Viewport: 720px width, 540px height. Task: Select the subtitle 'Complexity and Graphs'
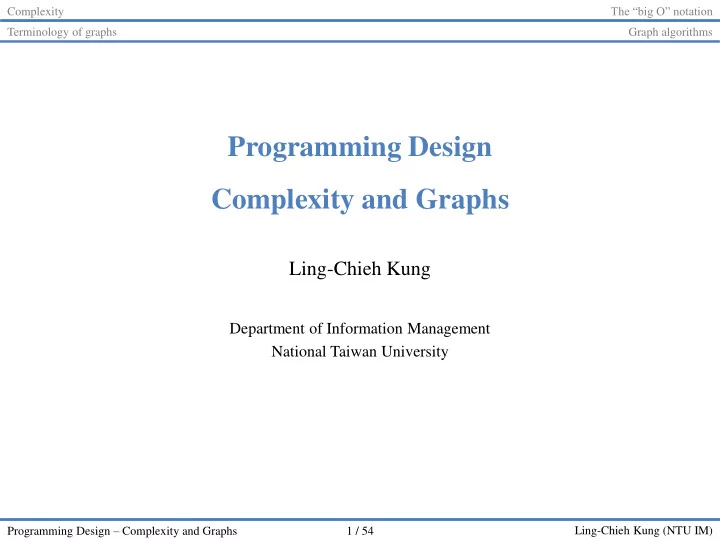360,200
